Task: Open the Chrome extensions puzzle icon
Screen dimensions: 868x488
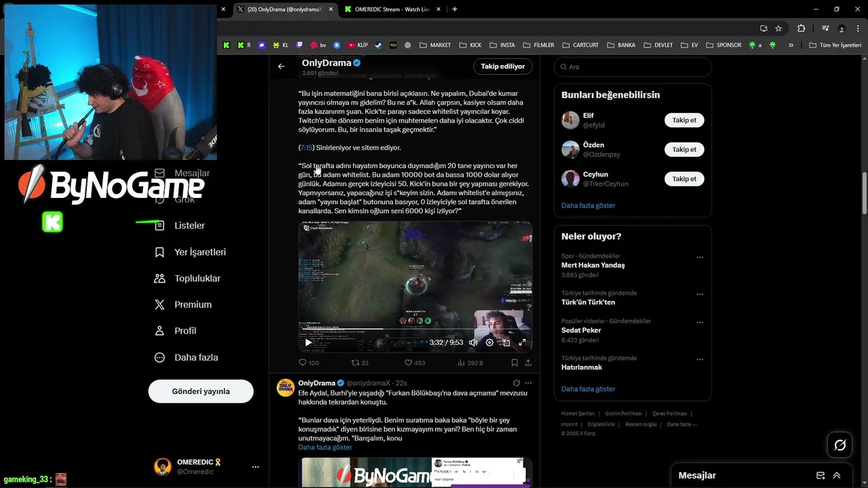Action: click(801, 28)
